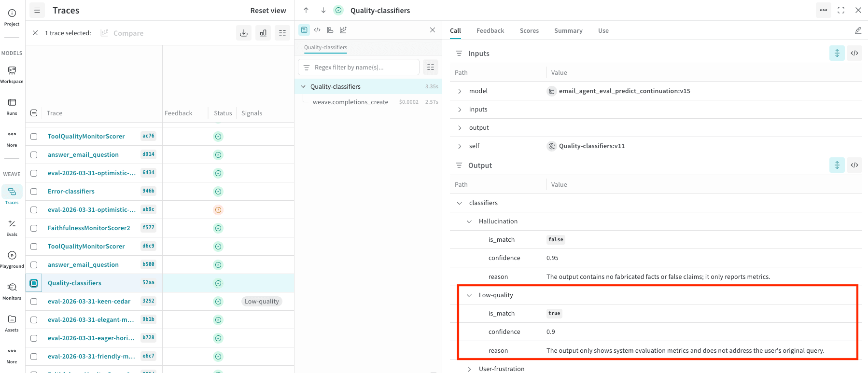This screenshot has height=373, width=868.
Task: Expand call panel to fullscreen
Action: tap(841, 10)
